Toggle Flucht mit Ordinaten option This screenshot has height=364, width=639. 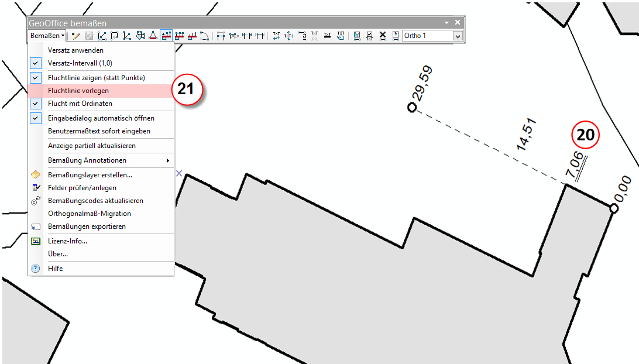pos(36,104)
